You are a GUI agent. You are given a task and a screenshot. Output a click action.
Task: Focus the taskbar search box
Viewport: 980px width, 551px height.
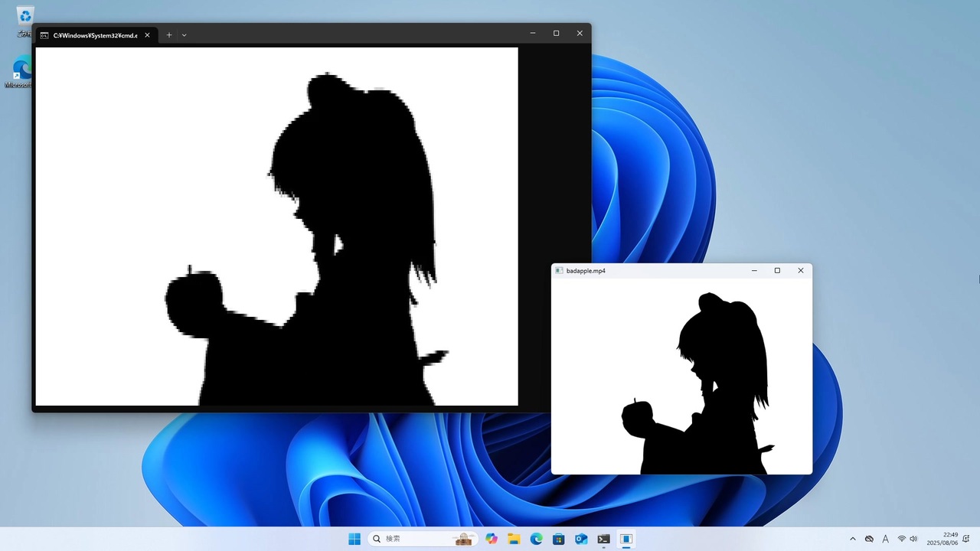click(x=423, y=539)
